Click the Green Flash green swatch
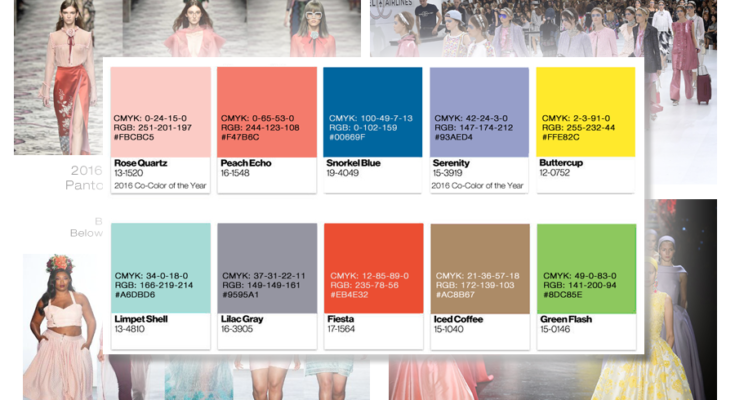This screenshot has height=400, width=735. [586, 269]
